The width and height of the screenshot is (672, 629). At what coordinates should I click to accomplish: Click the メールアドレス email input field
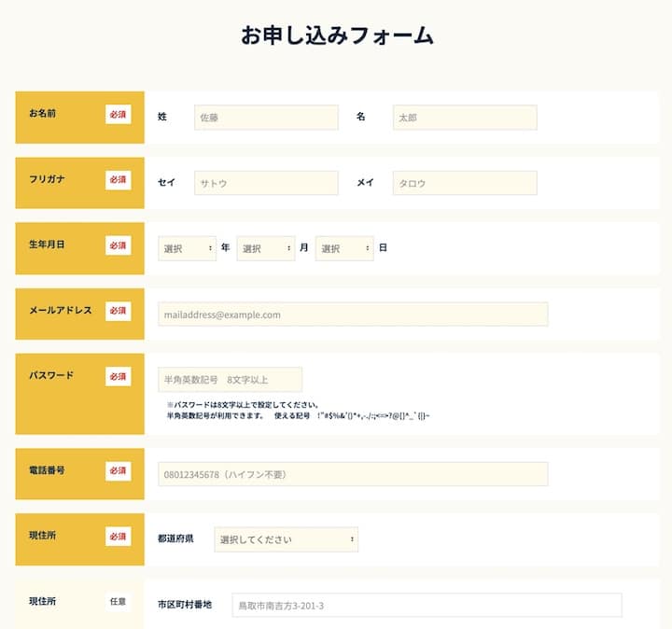click(353, 314)
